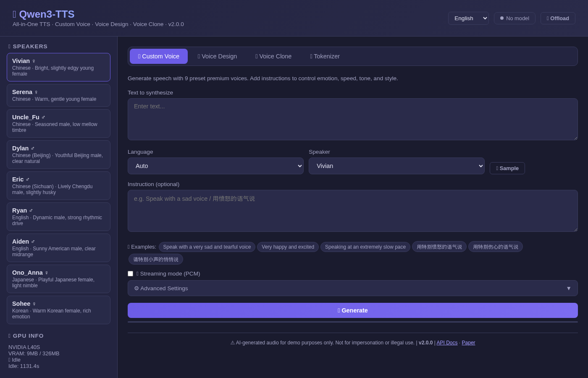The image size is (588, 378).
Task: Play the speaker Sample
Action: click(507, 168)
